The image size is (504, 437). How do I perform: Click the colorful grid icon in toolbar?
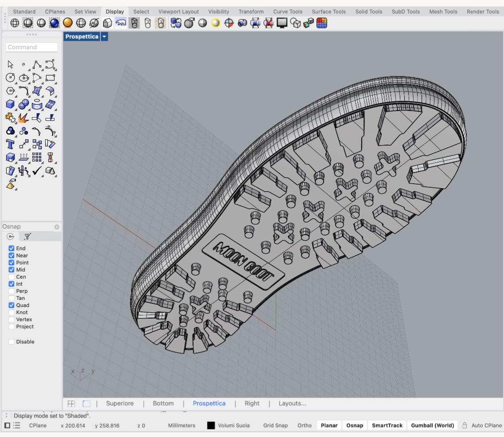pos(322,23)
